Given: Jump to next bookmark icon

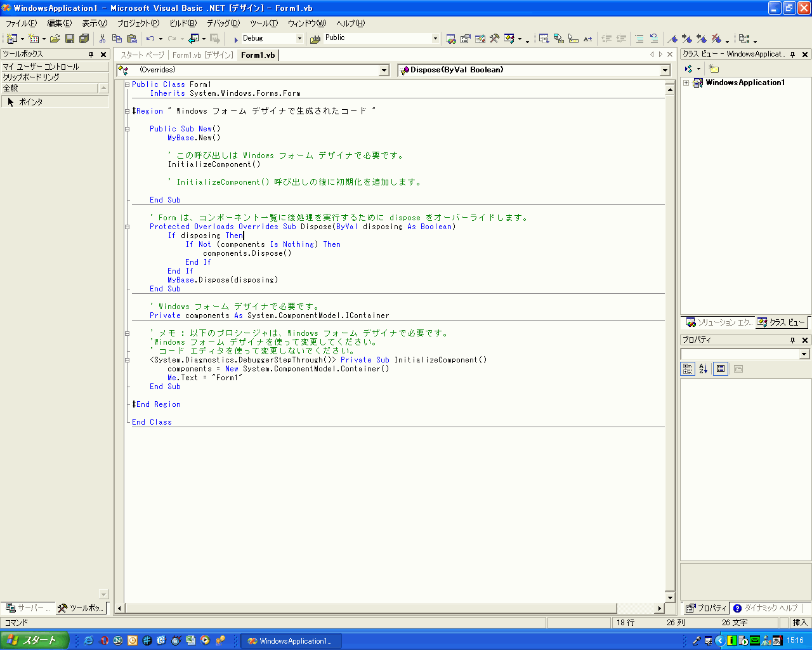Looking at the screenshot, I should (687, 39).
